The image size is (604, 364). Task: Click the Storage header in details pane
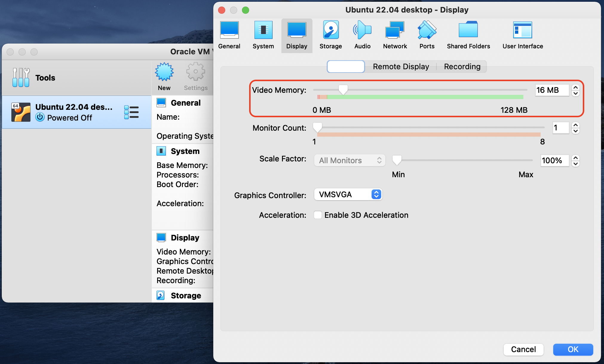point(186,296)
